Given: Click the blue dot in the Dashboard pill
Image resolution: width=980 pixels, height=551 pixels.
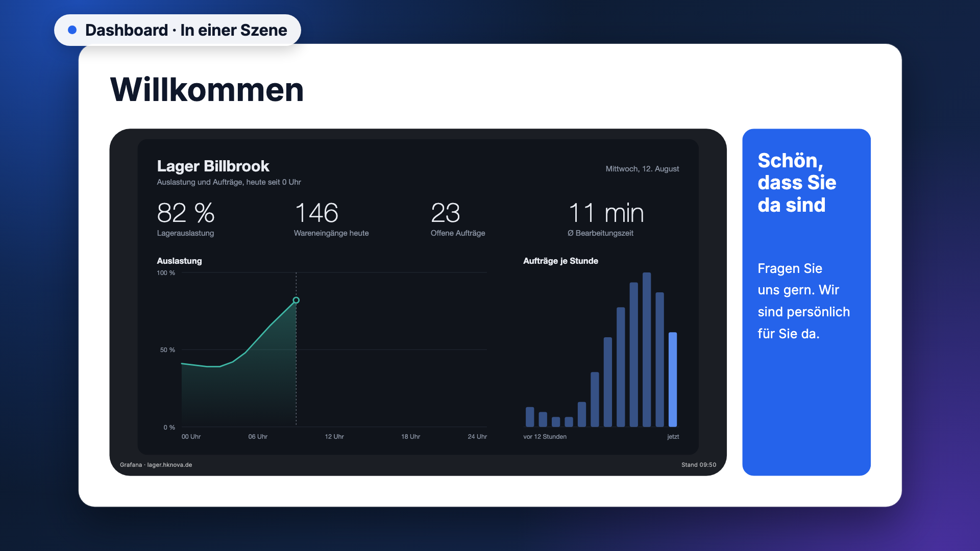Looking at the screenshot, I should click(72, 30).
